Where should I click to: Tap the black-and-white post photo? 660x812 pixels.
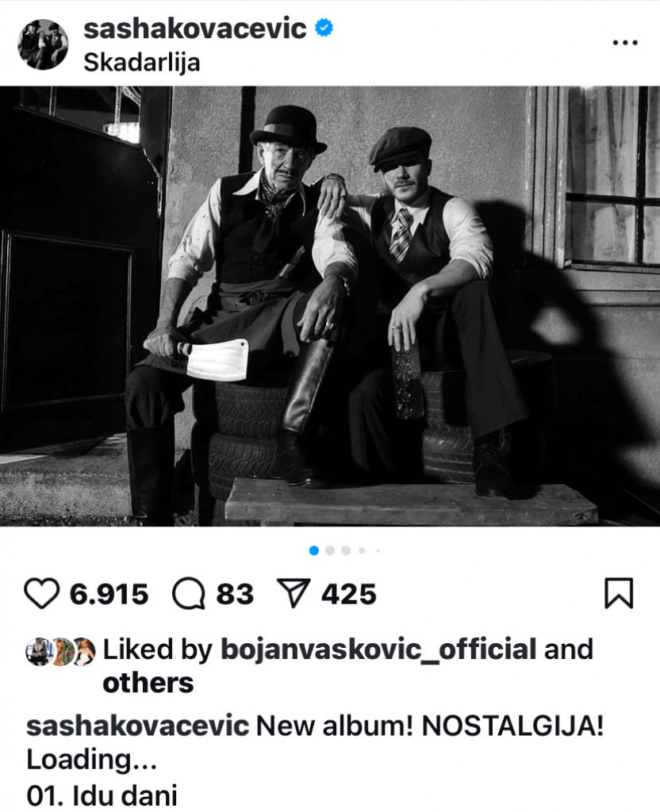click(330, 306)
